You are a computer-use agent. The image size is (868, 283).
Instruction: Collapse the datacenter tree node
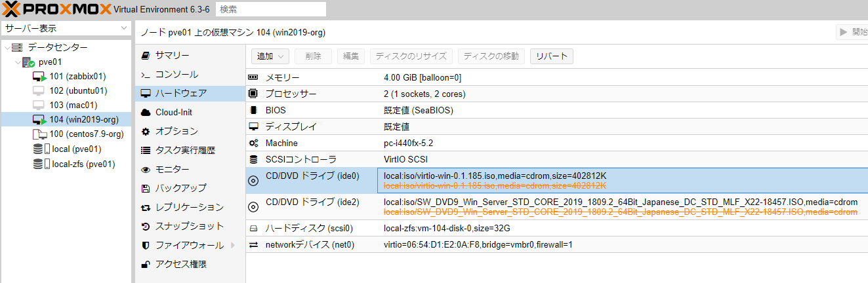(x=7, y=48)
